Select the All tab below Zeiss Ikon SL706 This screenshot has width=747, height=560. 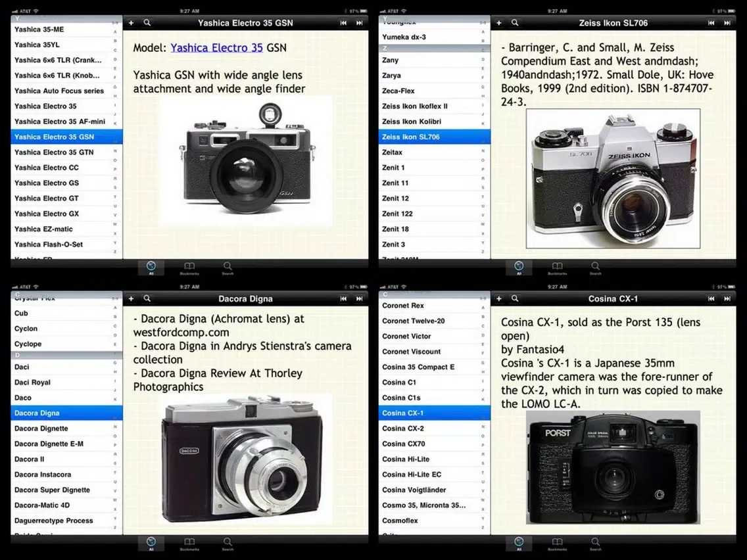pos(519,268)
